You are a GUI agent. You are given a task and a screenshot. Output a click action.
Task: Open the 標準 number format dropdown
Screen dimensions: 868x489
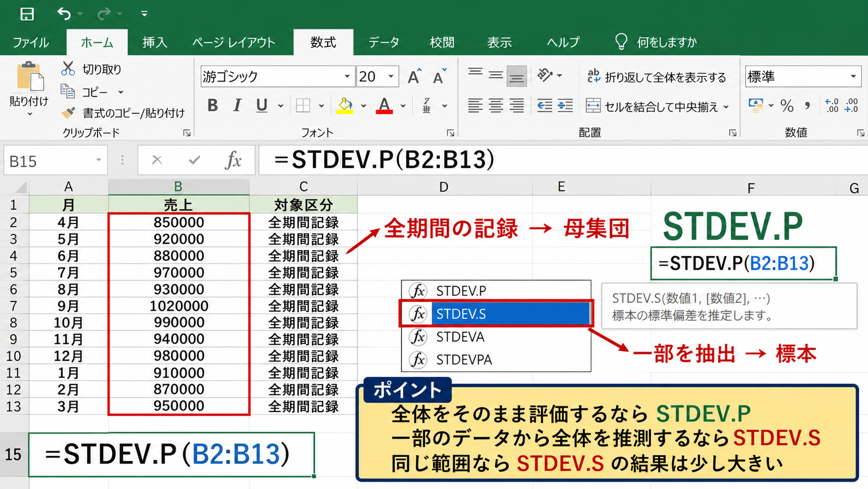(x=853, y=77)
